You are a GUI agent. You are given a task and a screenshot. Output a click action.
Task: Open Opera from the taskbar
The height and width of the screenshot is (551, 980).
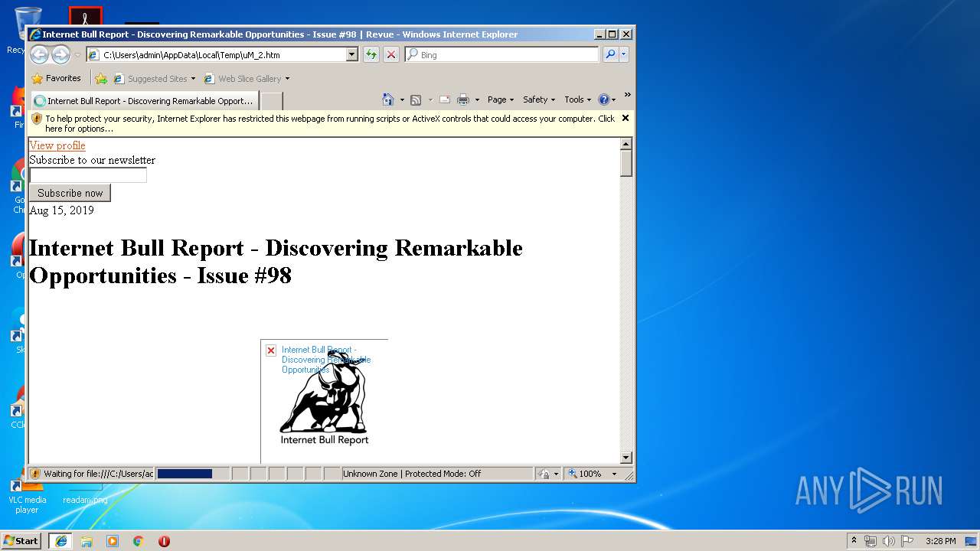(x=164, y=541)
